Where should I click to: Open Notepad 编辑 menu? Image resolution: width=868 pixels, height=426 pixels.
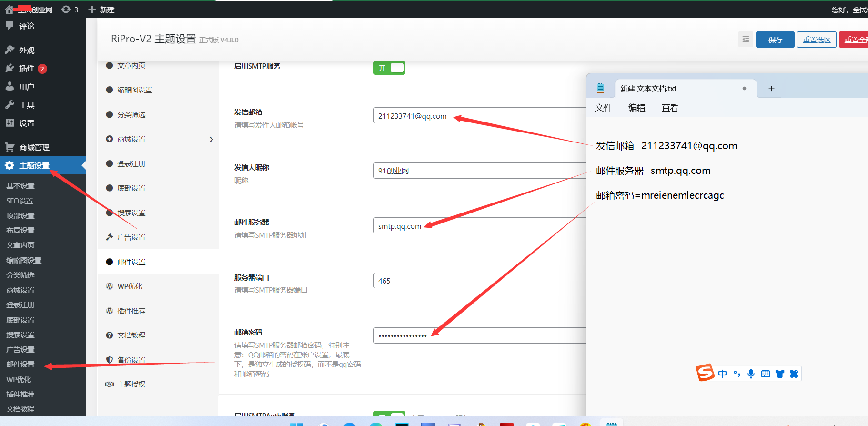point(636,108)
